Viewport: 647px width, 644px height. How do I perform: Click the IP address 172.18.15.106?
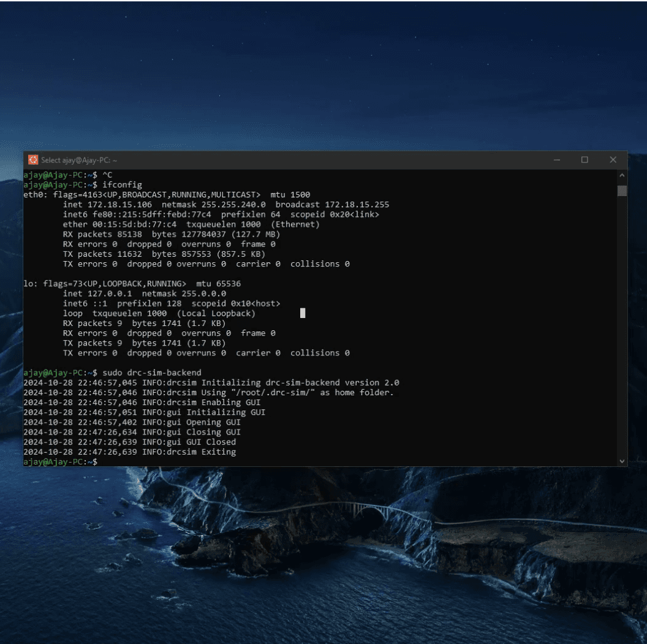119,205
